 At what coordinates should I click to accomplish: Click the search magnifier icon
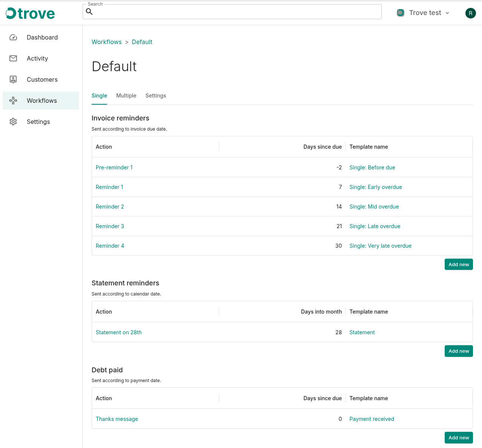(89, 12)
